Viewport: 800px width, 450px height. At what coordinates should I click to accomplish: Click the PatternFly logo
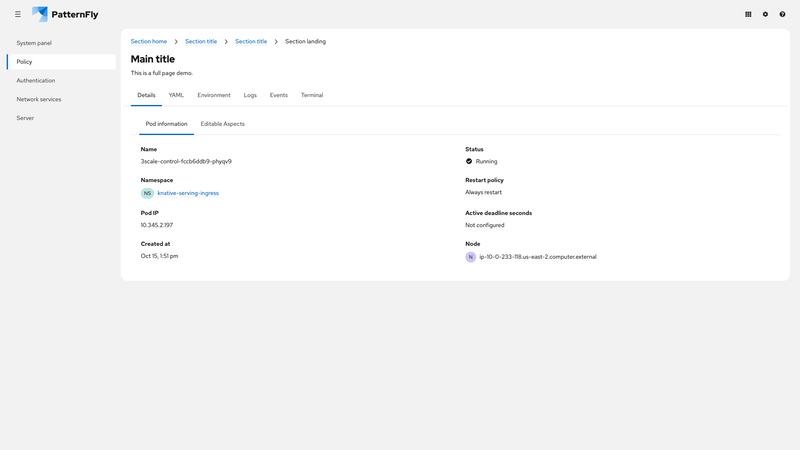(x=65, y=14)
